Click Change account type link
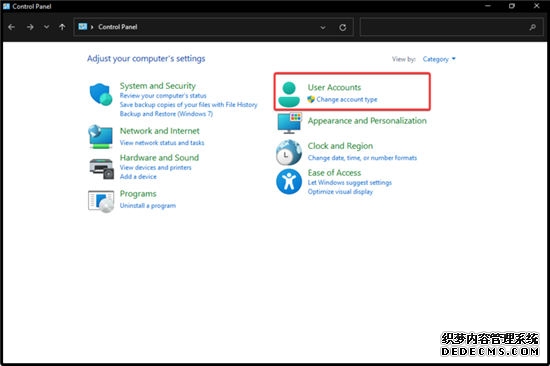Image resolution: width=550 pixels, height=366 pixels. point(347,100)
